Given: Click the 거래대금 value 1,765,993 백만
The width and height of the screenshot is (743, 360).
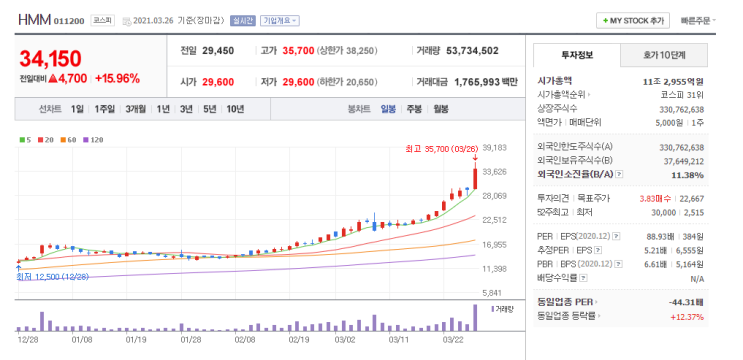Looking at the screenshot, I should click(x=486, y=82).
